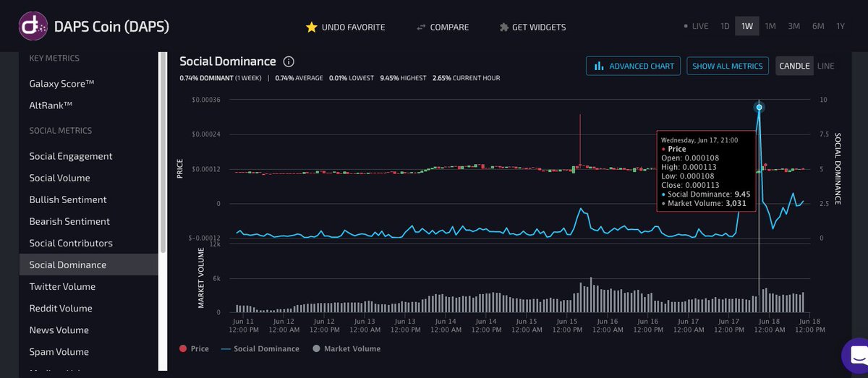Click the Compare arrows icon
868x378 pixels.
[x=421, y=27]
